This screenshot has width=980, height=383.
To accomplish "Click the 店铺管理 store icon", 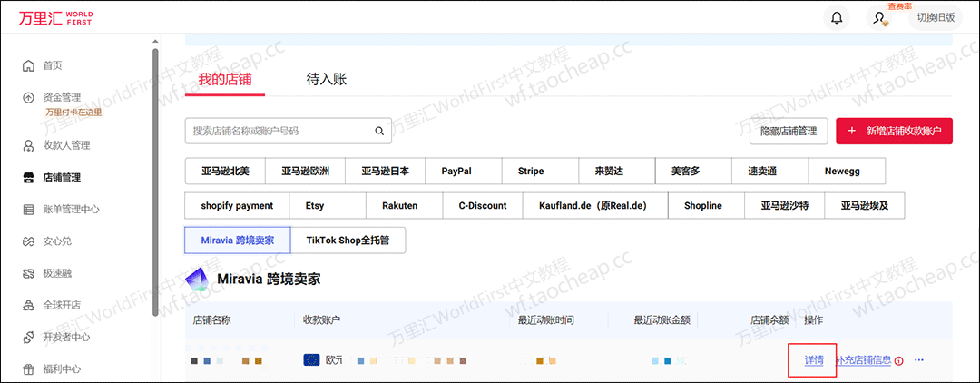I will tap(28, 178).
